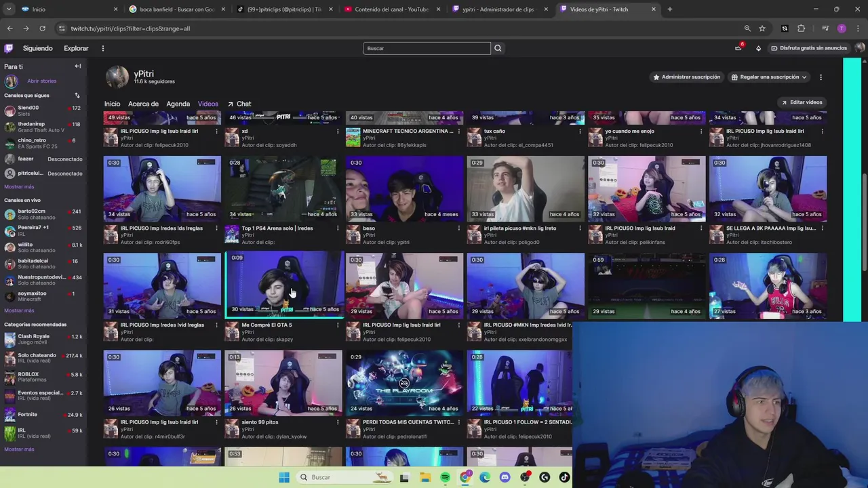
Task: Open TikTok app from the taskbar
Action: coord(564,477)
